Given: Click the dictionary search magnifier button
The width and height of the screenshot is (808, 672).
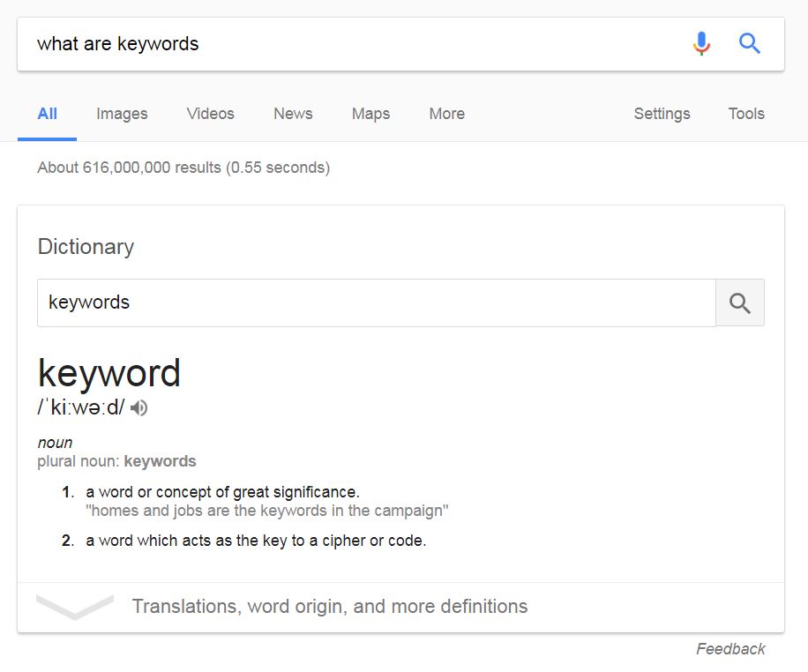Looking at the screenshot, I should (740, 303).
